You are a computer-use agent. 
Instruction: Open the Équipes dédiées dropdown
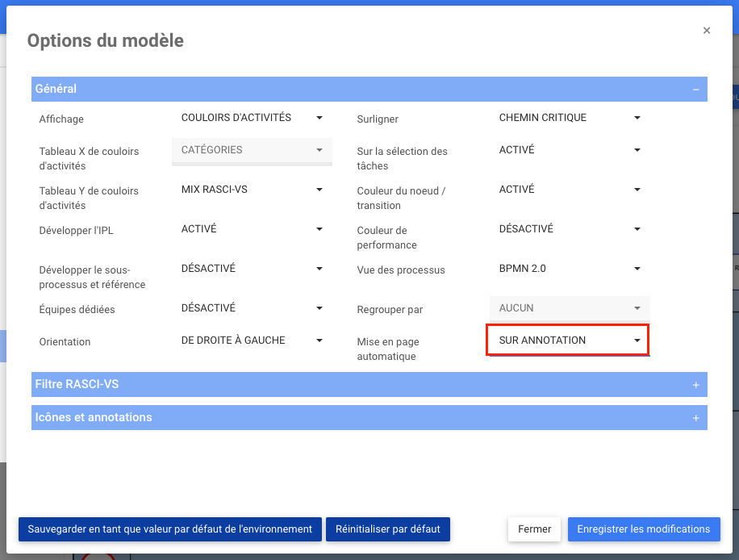point(253,308)
